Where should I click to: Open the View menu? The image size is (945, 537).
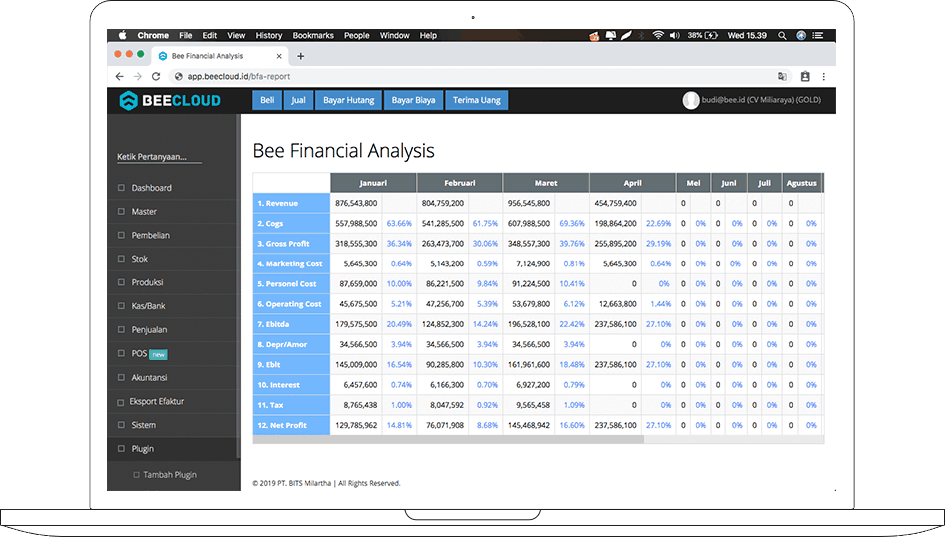(x=236, y=36)
